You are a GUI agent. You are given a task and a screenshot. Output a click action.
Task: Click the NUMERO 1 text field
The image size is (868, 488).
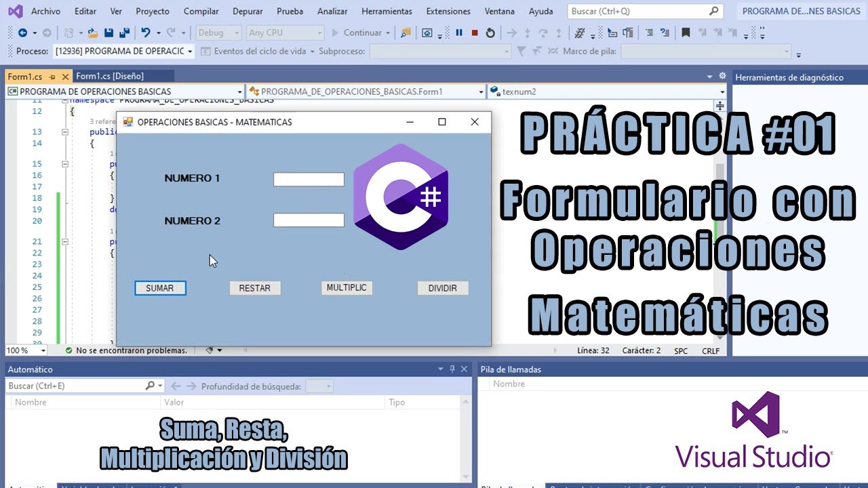tap(309, 179)
